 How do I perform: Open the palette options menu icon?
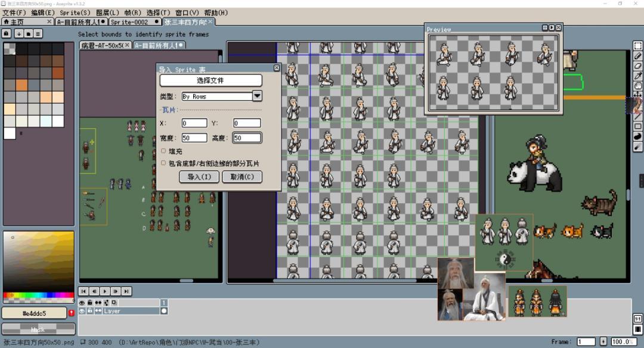[x=38, y=33]
